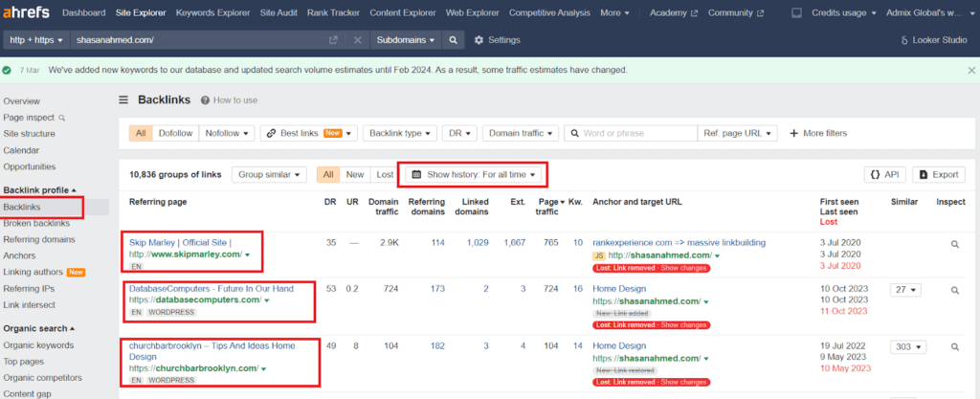Open Nofollow filter dropdown
Viewport: 980px width, 399px height.
tap(227, 133)
